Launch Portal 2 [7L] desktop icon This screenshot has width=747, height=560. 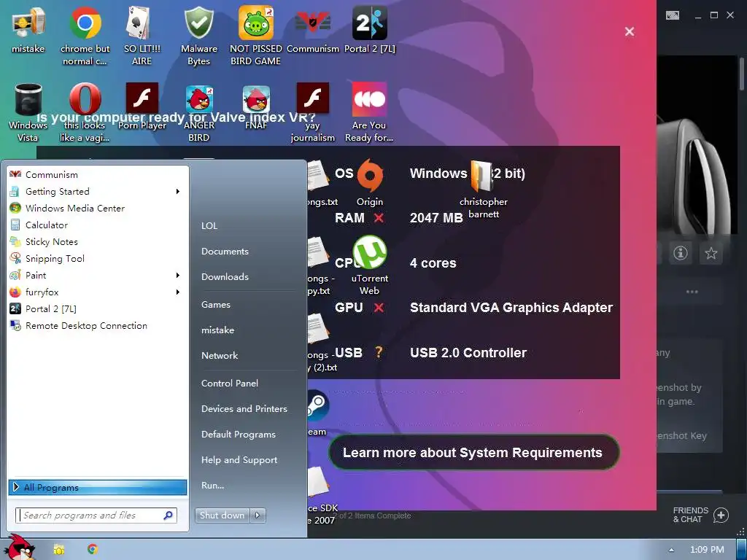click(370, 29)
